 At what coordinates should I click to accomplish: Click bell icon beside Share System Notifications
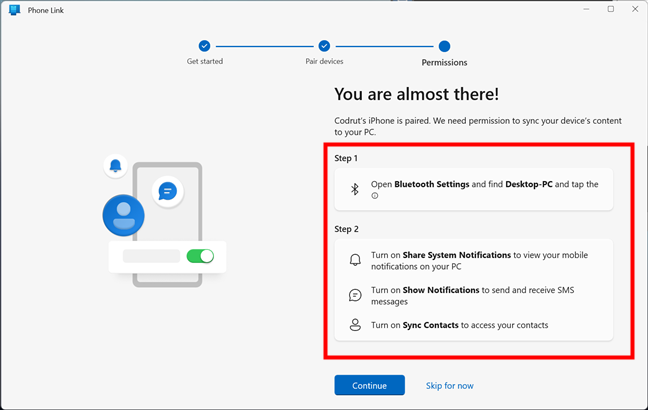click(355, 260)
